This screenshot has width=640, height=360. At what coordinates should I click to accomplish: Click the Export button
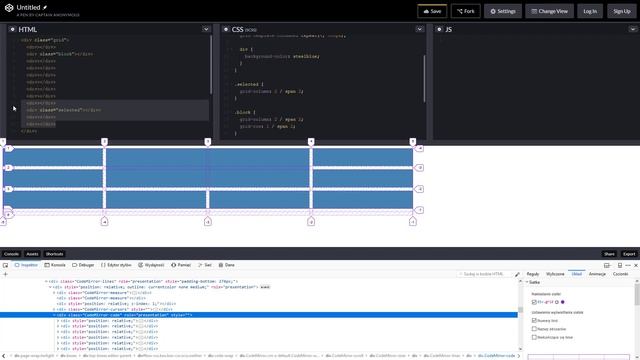[x=629, y=254]
